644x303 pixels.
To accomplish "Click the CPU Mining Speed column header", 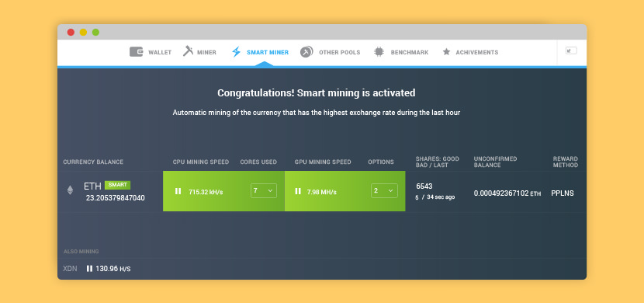I will [201, 162].
